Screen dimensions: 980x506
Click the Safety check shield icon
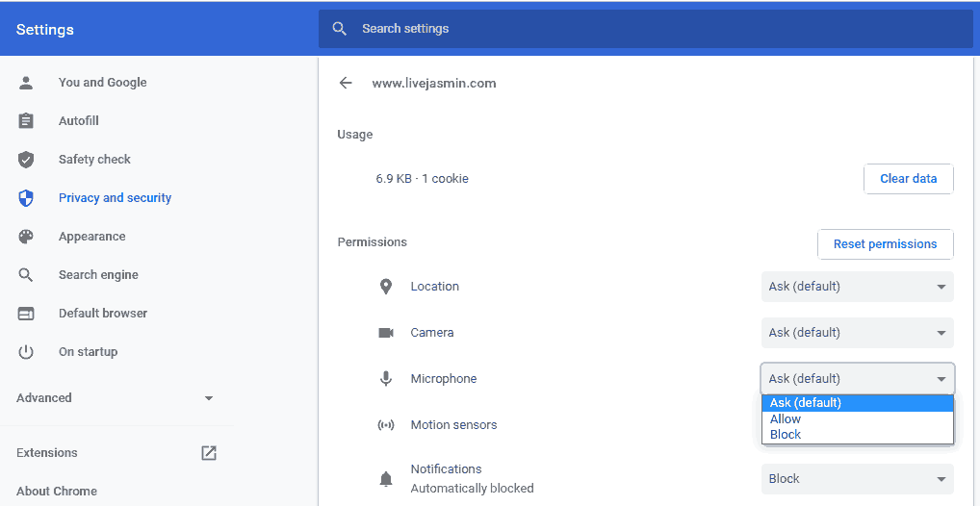tap(26, 160)
